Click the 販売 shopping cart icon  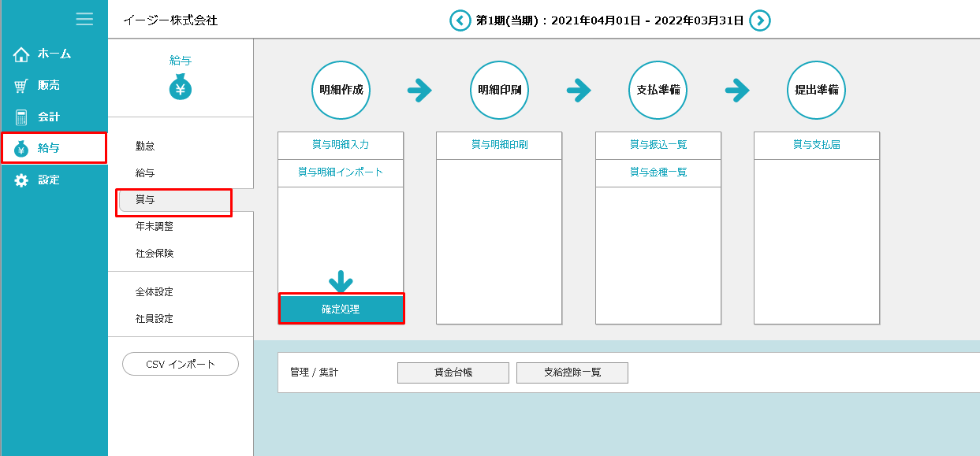point(21,86)
